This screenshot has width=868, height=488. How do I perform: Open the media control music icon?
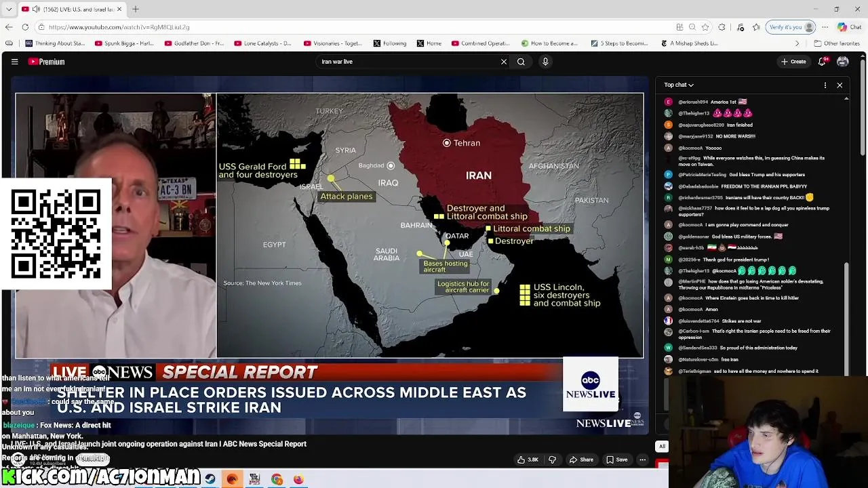(741, 27)
